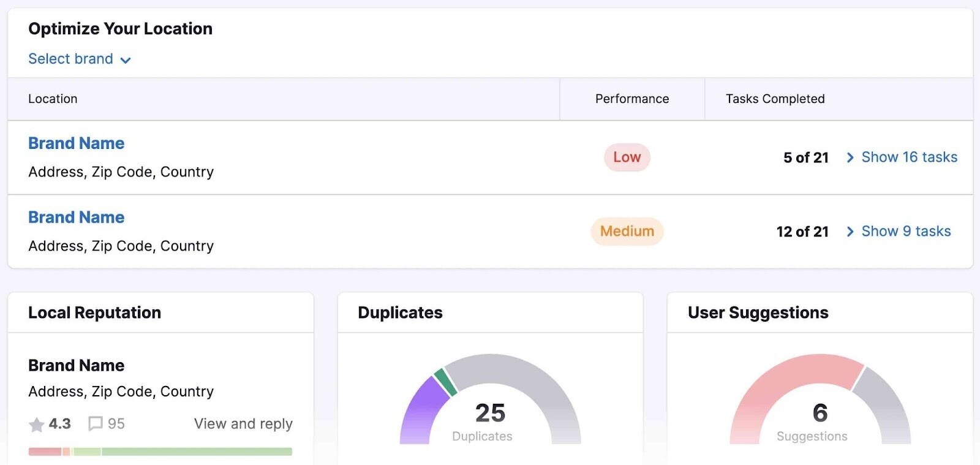Click the Medium performance badge

627,232
